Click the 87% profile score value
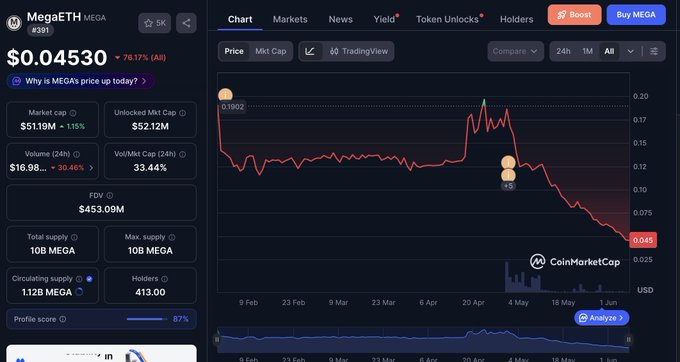680x362 pixels. pyautogui.click(x=180, y=319)
